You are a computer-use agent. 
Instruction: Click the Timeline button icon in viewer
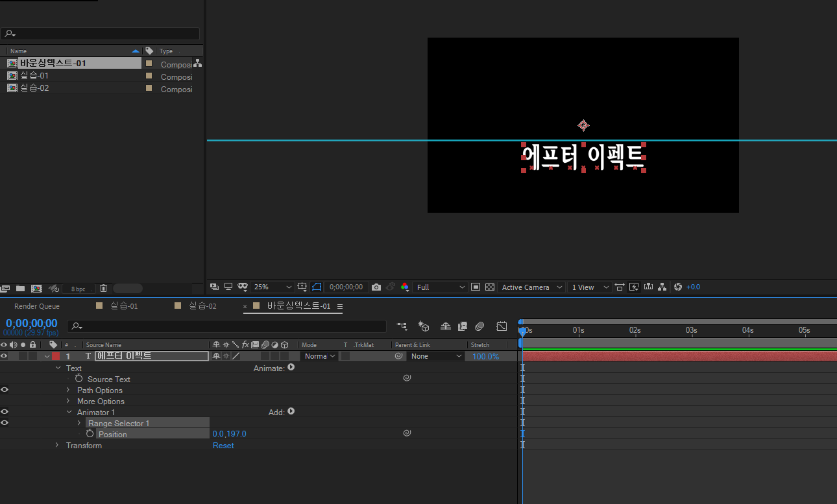648,287
